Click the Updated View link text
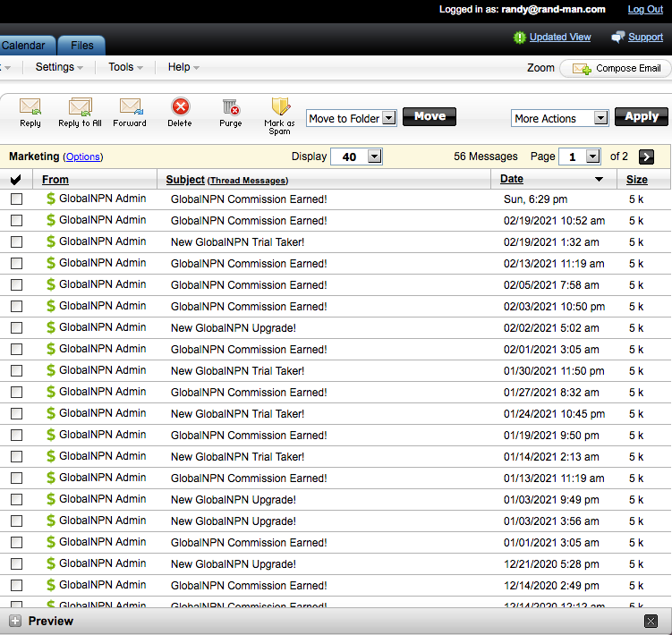Image resolution: width=672 pixels, height=635 pixels. [560, 38]
